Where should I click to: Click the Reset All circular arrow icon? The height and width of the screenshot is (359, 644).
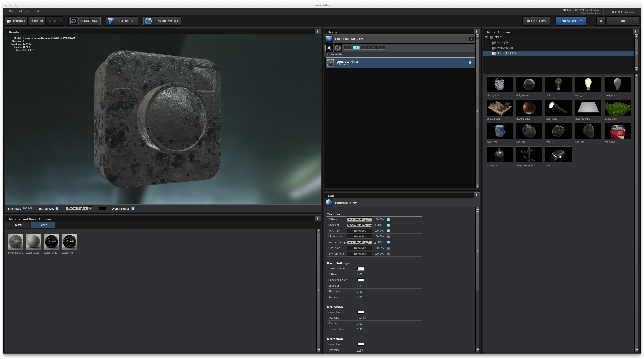[x=73, y=21]
